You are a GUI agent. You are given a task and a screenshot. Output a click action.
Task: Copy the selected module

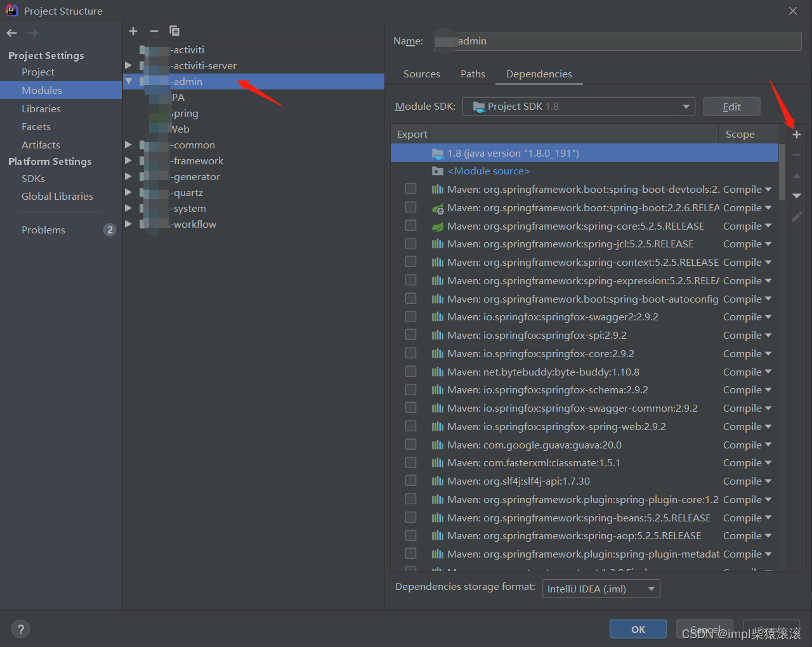pos(174,31)
